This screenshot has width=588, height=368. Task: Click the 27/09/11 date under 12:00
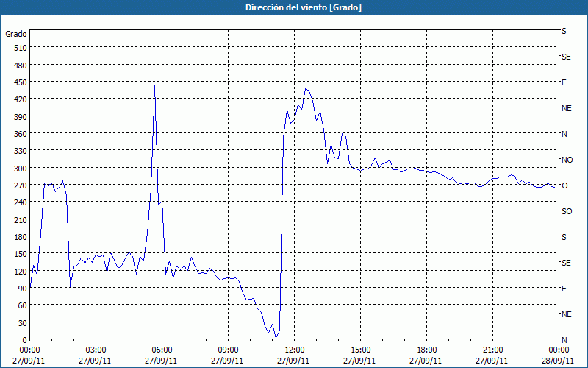tap(295, 361)
